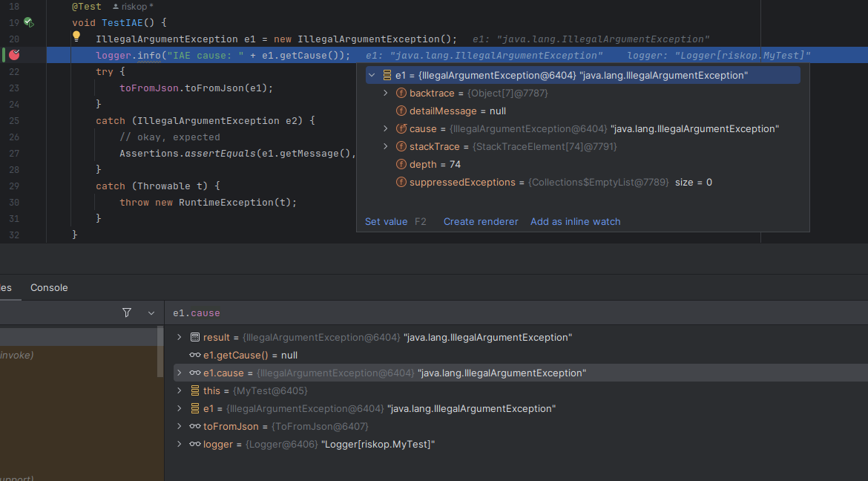Image resolution: width=868 pixels, height=481 pixels.
Task: Expand the cause field in the popup
Action: [386, 128]
